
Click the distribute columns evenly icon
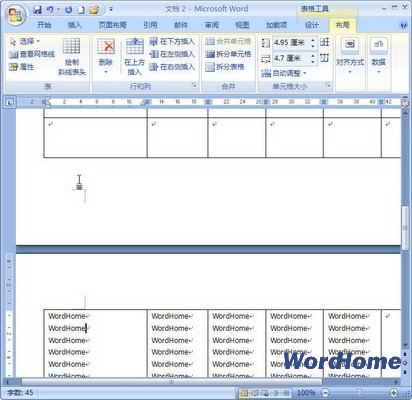point(325,58)
